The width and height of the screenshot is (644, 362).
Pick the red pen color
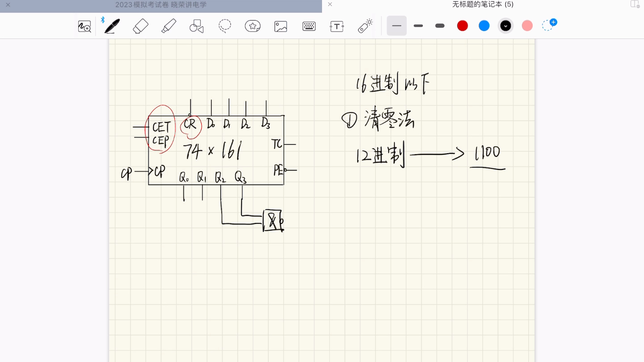[462, 26]
